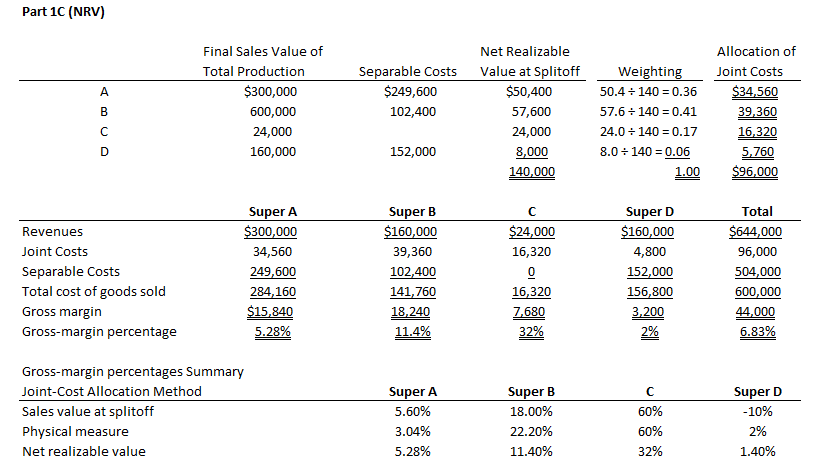Screen dimensions: 819x468
Task: Select the $96,000 joint cost allocation total
Action: (x=756, y=171)
